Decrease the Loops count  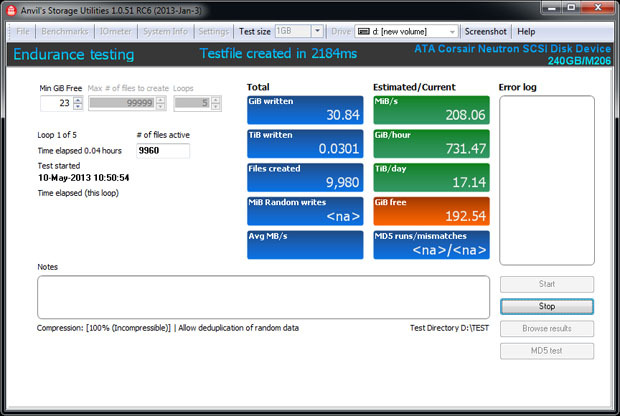point(215,107)
